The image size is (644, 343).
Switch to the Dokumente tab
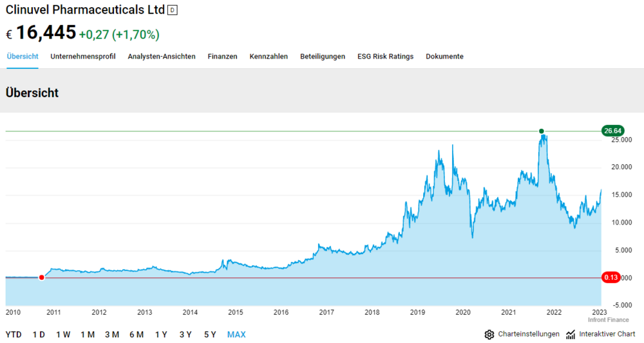[444, 57]
